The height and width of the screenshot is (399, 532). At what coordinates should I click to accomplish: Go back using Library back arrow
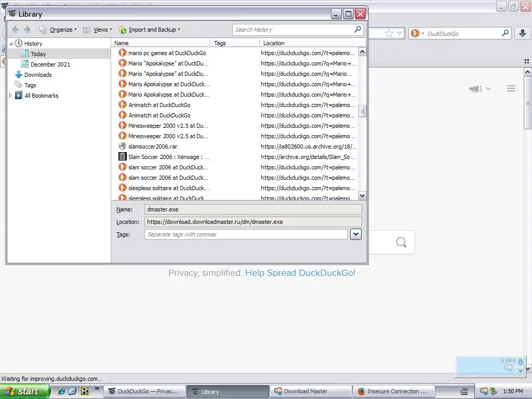(15, 30)
